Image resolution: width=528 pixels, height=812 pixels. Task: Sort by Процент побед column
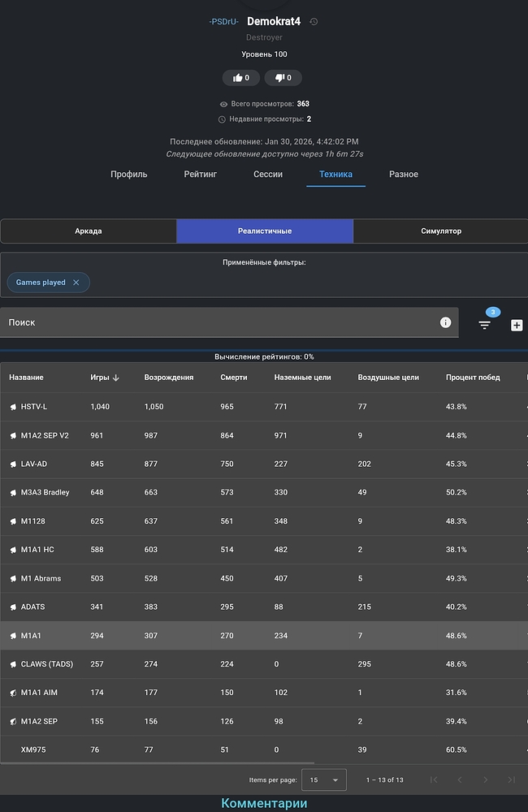pyautogui.click(x=473, y=378)
